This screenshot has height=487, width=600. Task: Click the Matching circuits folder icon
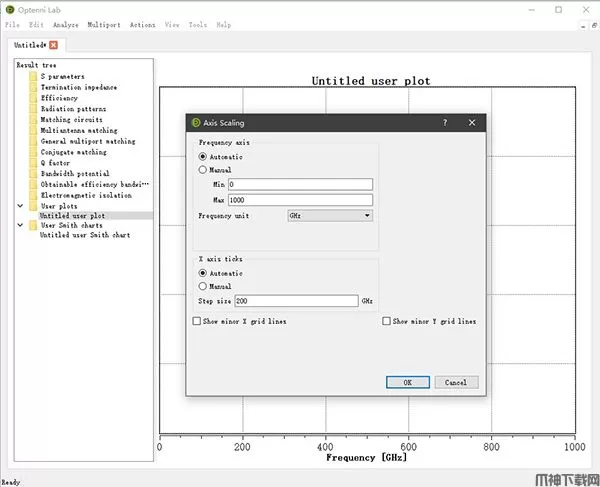[x=33, y=120]
